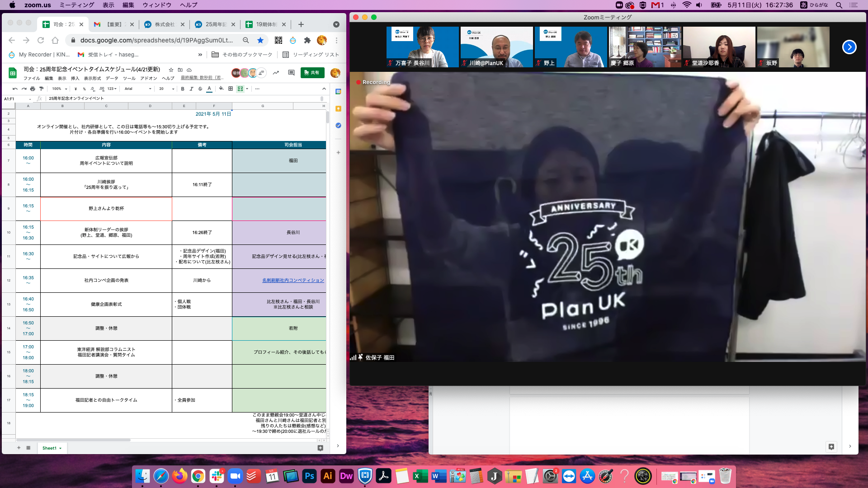Image resolution: width=868 pixels, height=488 pixels.
Task: Open the number format 123 dropdown
Action: click(x=112, y=89)
